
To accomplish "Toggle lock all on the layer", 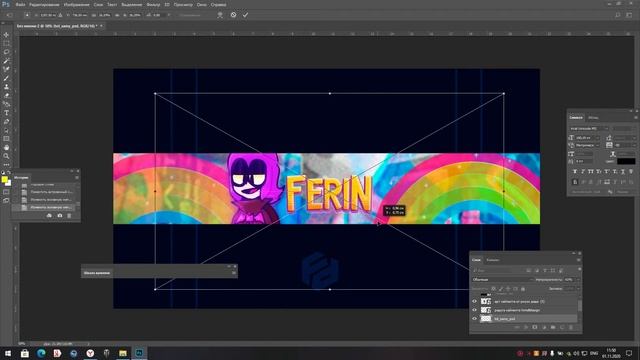I will [x=523, y=289].
